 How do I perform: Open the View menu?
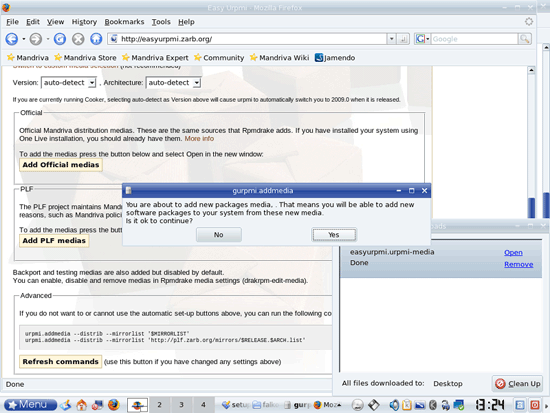pos(55,22)
